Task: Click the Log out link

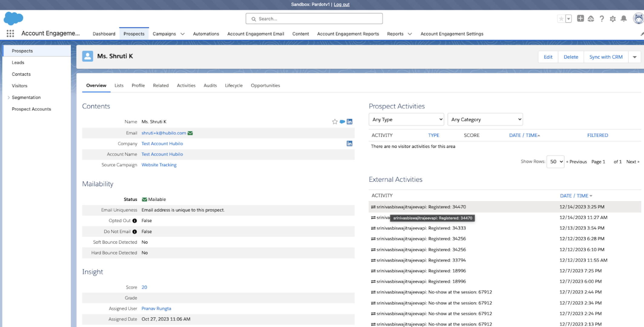Action: point(341,5)
